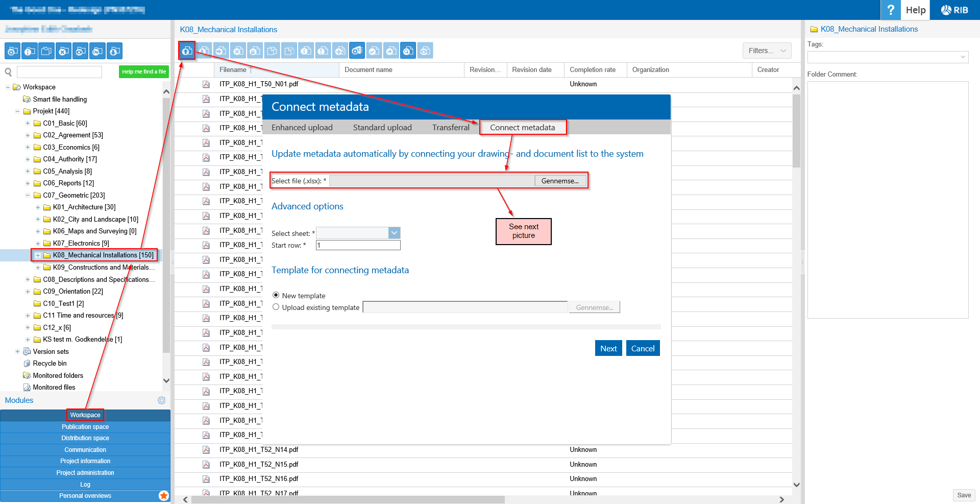The height and width of the screenshot is (504, 980).
Task: Click the question mark help icon
Action: coord(890,10)
